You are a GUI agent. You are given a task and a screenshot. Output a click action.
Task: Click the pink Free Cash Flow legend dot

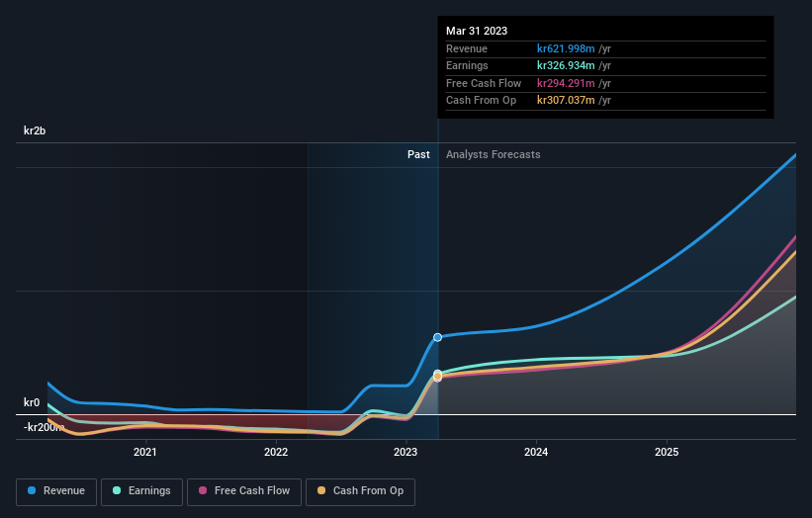pos(203,490)
